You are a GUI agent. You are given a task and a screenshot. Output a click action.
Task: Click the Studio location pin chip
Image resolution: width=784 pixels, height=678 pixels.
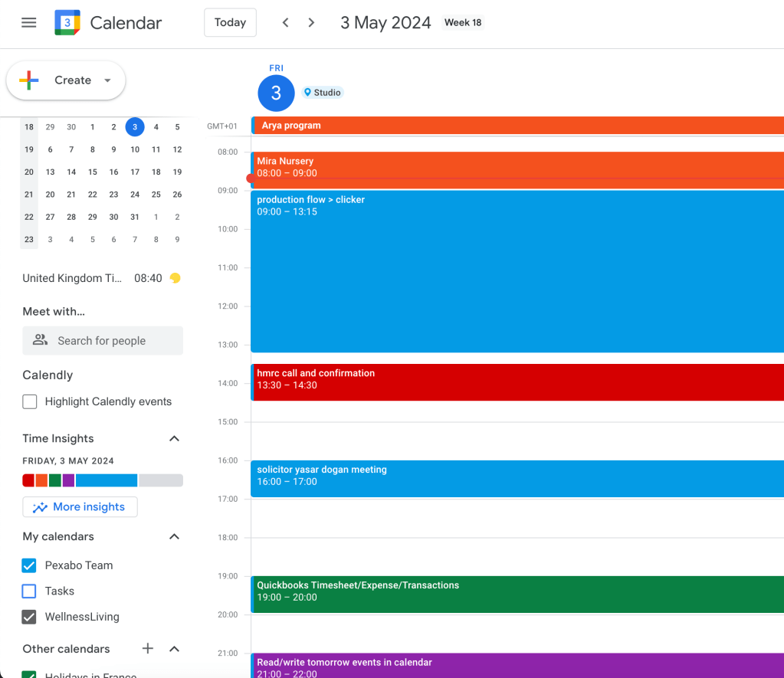coord(323,93)
